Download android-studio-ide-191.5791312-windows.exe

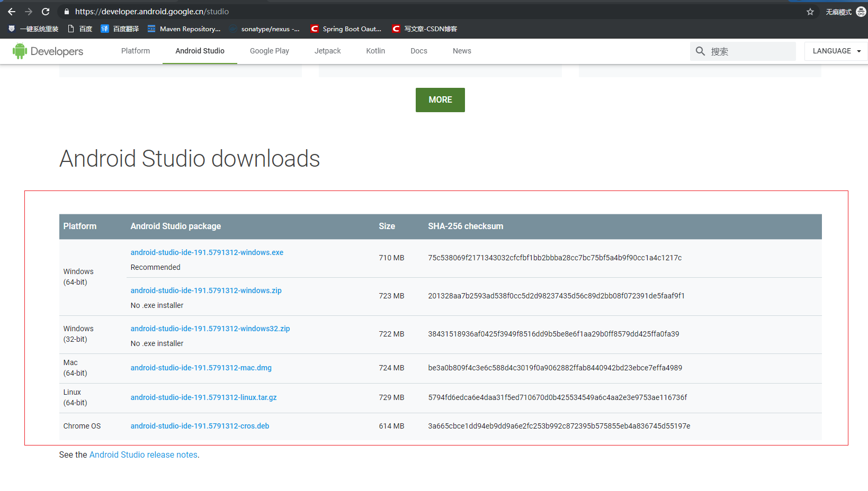(x=207, y=252)
